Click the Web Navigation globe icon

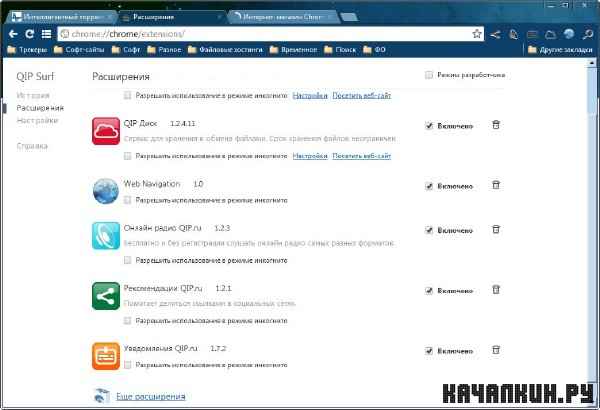pyautogui.click(x=106, y=191)
